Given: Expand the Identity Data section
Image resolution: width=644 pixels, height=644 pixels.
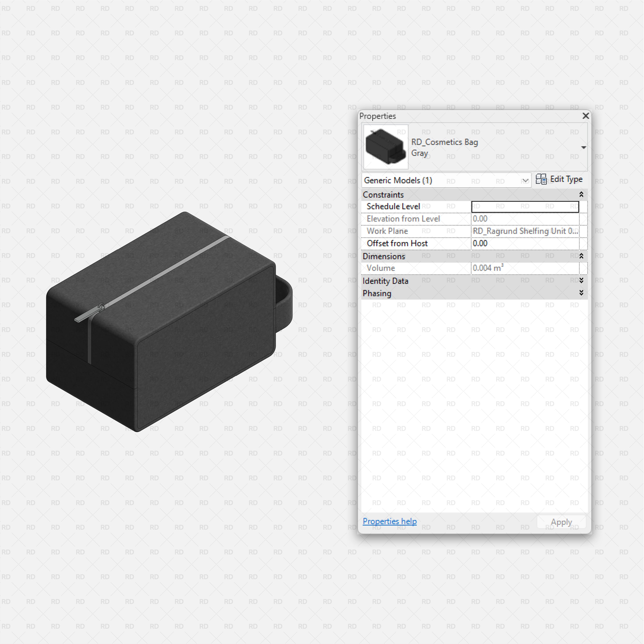Looking at the screenshot, I should 581,281.
